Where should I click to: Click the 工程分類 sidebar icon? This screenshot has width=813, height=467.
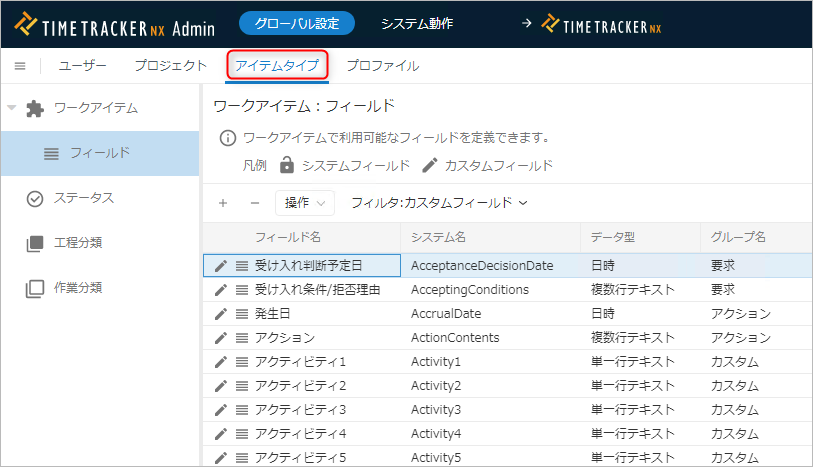tap(35, 243)
